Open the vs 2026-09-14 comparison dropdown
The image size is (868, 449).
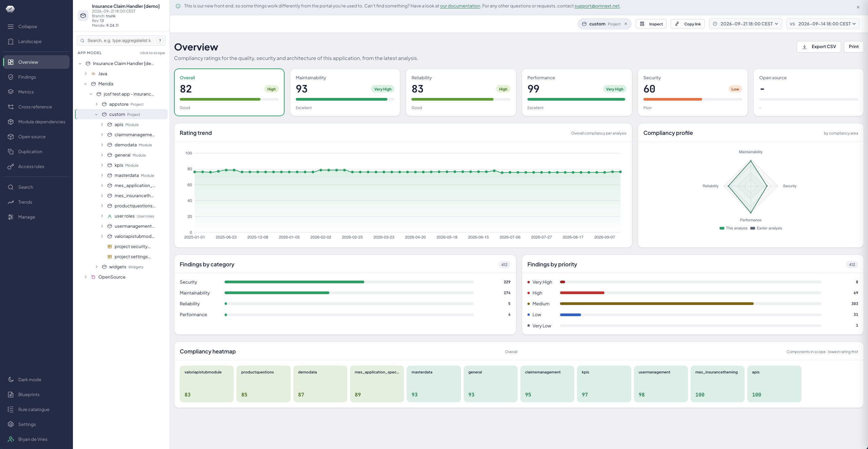[823, 24]
